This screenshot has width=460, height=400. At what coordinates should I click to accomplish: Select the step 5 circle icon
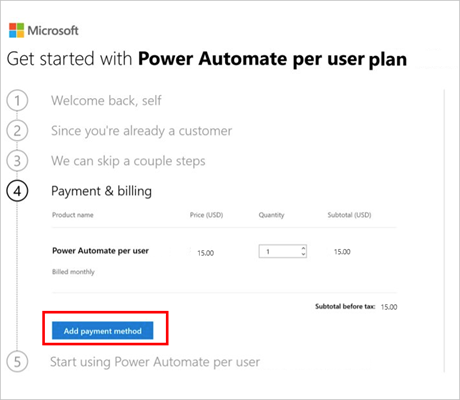point(17,362)
